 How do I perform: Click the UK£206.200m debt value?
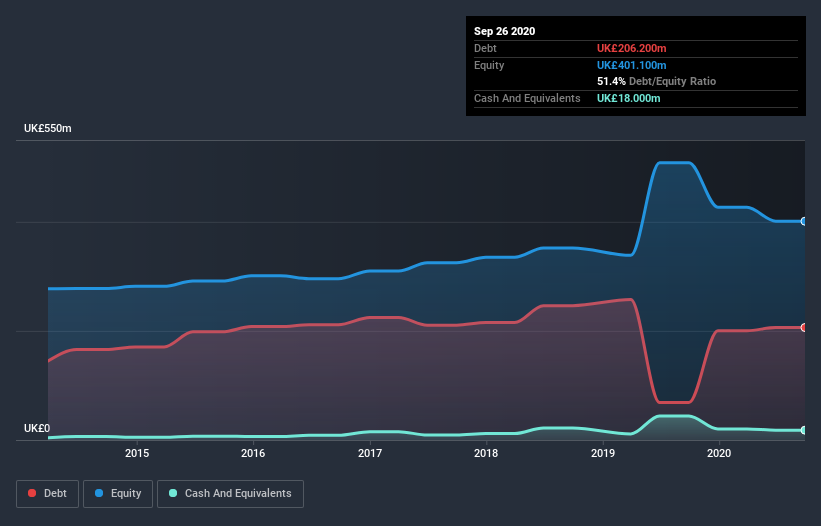point(631,48)
